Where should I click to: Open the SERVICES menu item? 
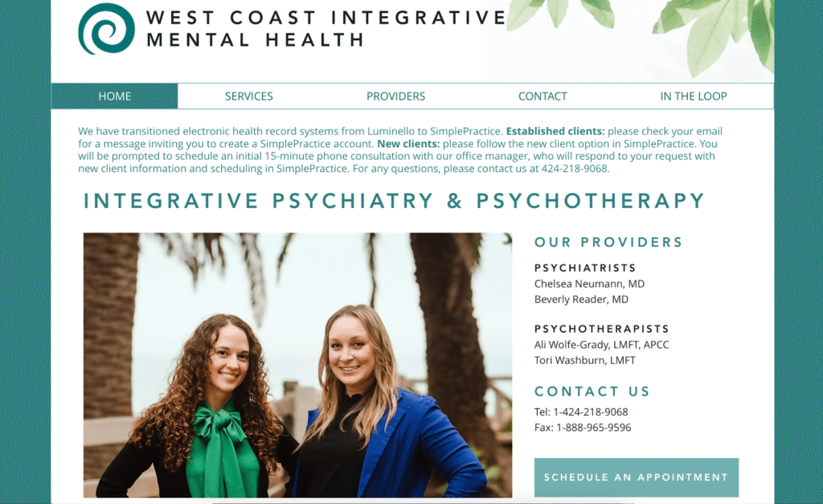(x=249, y=96)
